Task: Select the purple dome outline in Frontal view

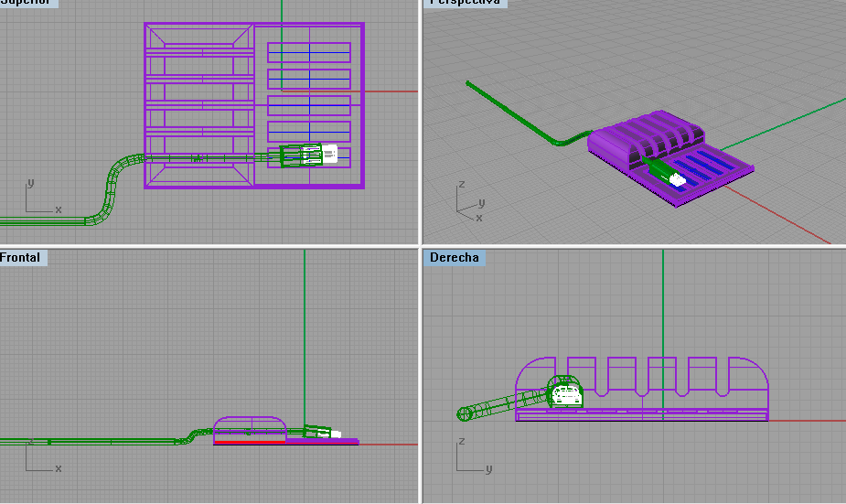Action: (249, 420)
